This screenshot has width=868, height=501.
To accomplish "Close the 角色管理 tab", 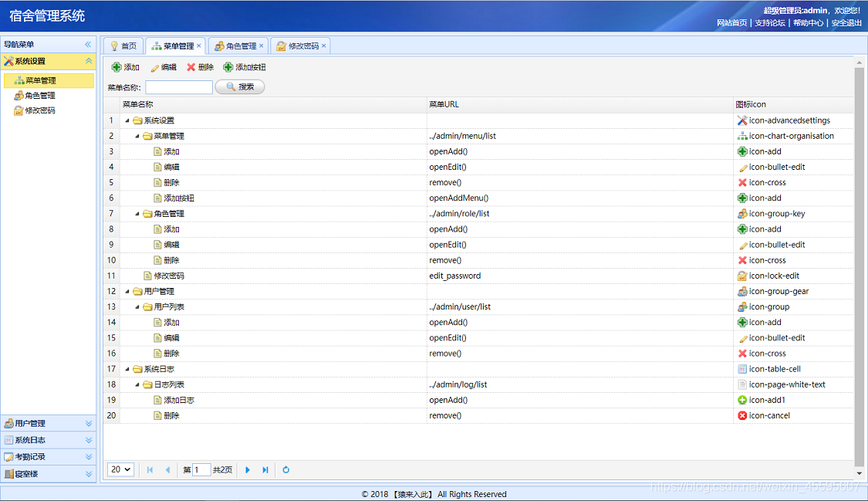I will [x=262, y=46].
